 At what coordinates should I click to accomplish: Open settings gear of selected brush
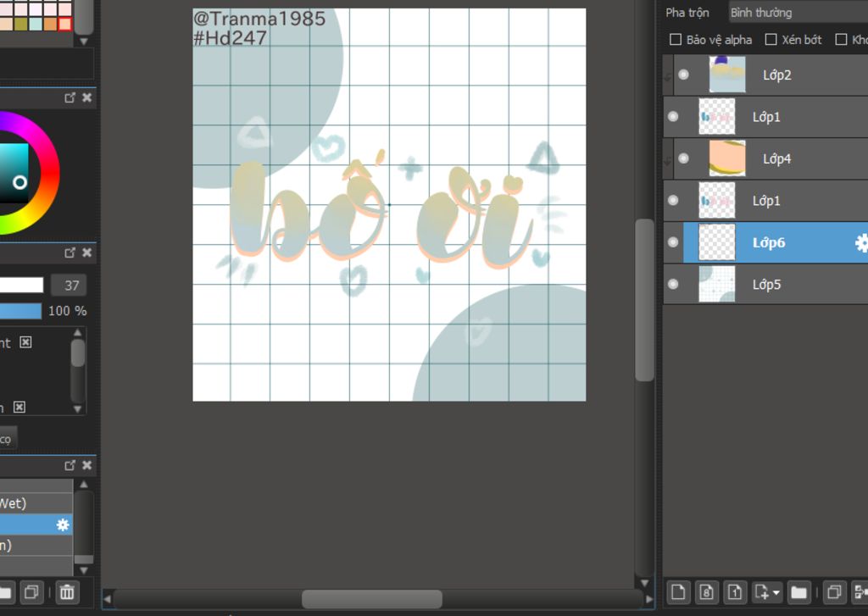63,524
